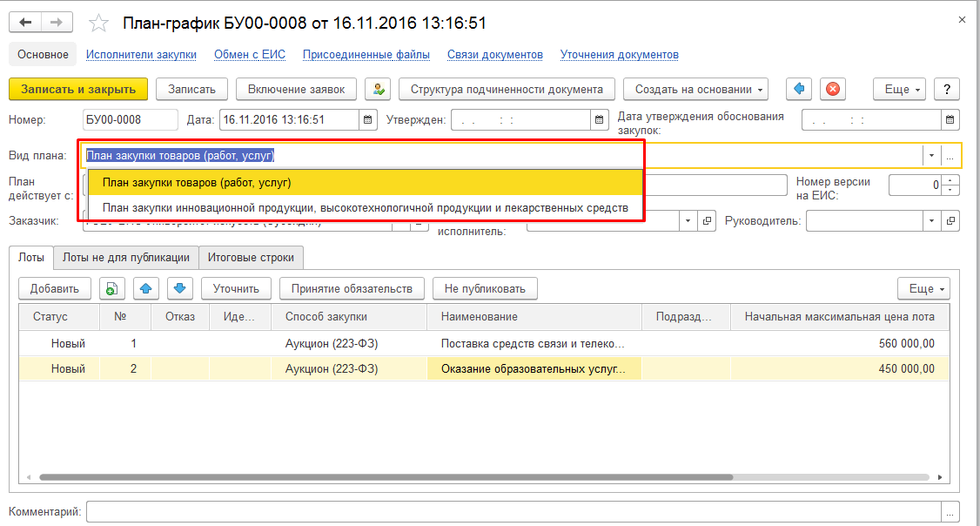Click the red cross deletion mark icon
The image size is (980, 526).
pos(833,90)
